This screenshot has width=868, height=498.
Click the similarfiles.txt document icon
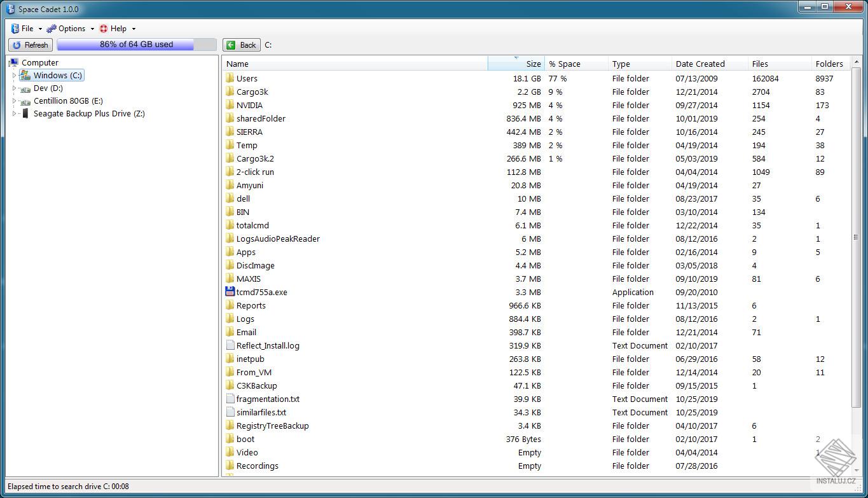click(230, 412)
